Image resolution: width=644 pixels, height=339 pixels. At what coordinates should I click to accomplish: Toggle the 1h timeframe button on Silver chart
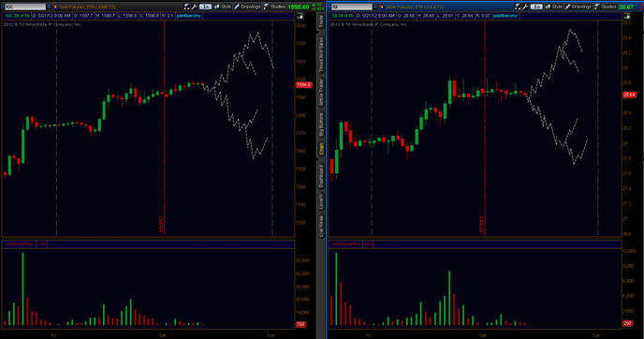(536, 7)
